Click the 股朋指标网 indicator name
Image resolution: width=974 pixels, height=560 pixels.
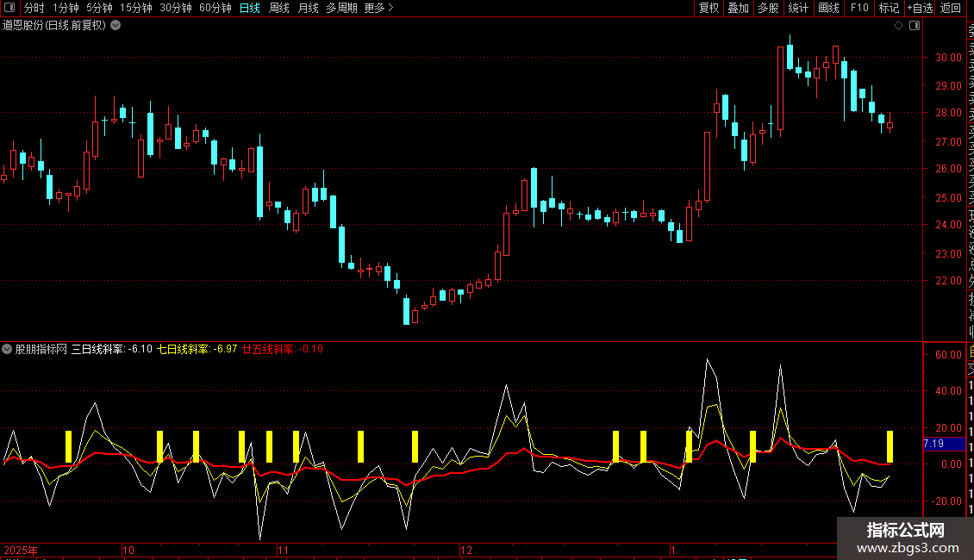41,349
